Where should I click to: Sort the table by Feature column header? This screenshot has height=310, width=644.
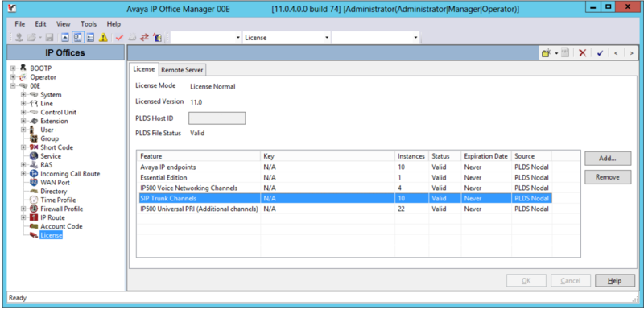pos(199,156)
